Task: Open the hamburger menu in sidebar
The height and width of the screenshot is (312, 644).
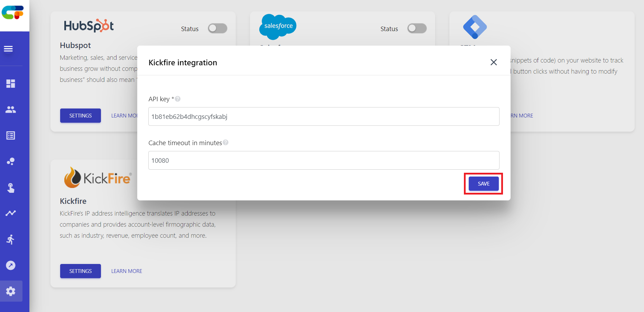Action: coord(8,49)
